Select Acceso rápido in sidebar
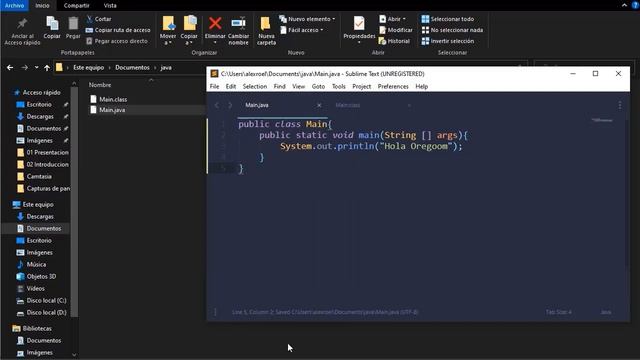This screenshot has width=640, height=360. [x=41, y=93]
